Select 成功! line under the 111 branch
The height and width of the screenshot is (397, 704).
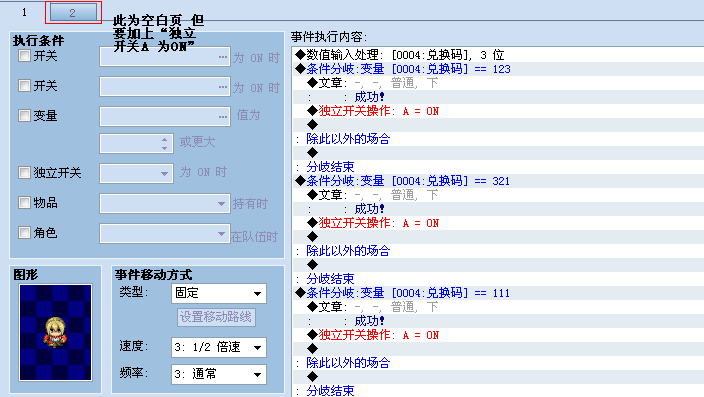[x=498, y=321]
